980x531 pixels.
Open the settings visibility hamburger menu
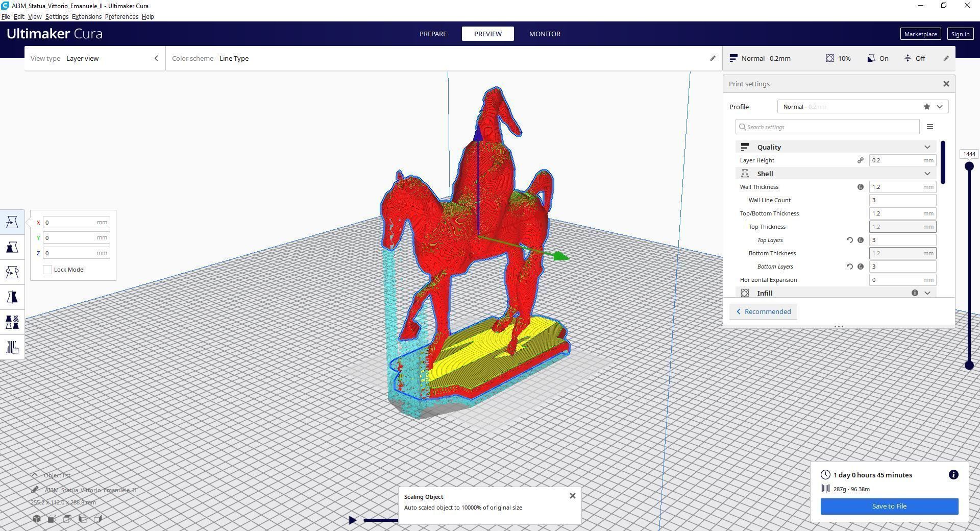[x=930, y=127]
